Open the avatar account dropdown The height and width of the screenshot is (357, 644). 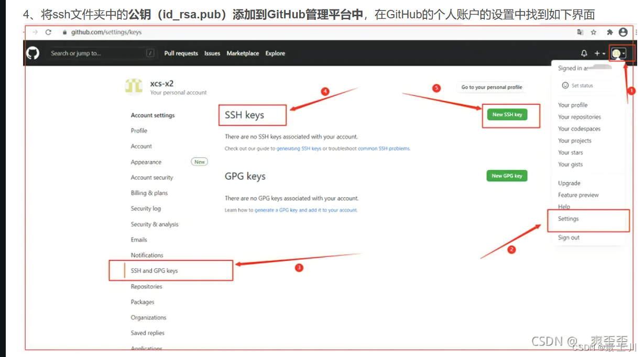tap(619, 53)
